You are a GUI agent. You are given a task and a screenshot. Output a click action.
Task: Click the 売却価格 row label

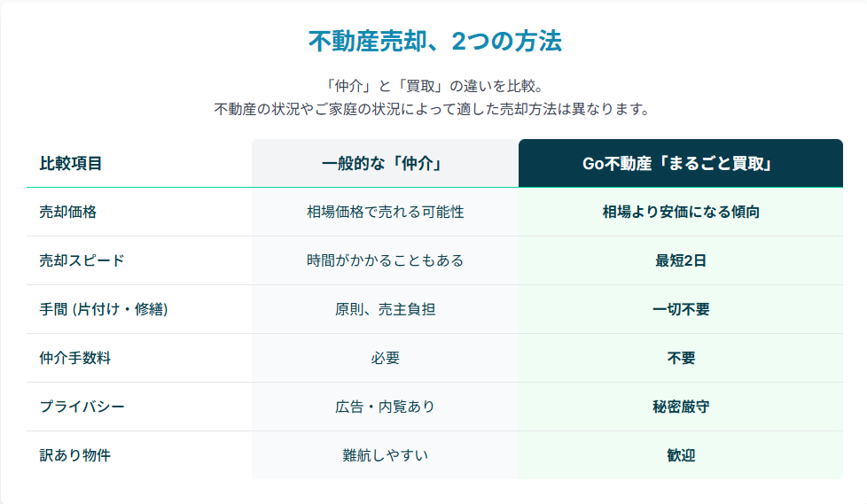67,213
